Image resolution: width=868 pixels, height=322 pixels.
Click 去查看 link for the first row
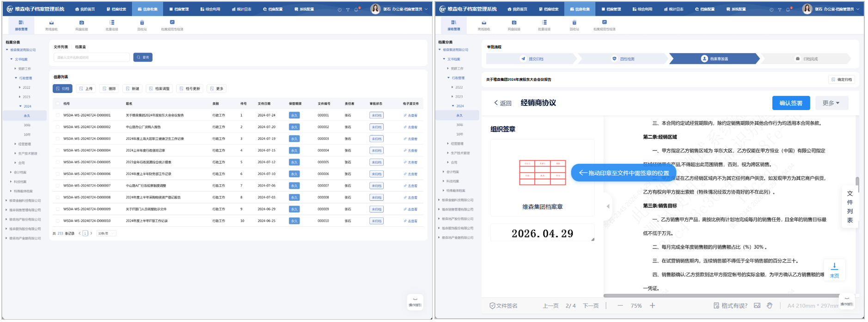point(410,115)
